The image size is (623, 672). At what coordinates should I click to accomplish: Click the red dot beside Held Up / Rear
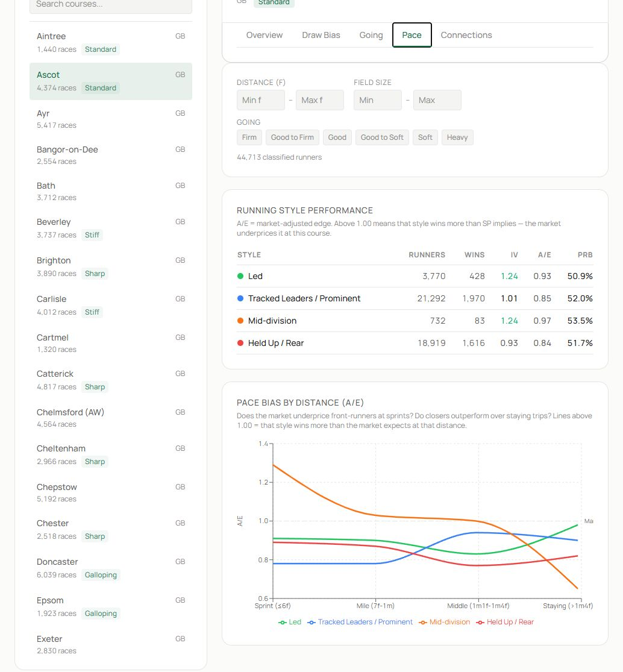click(x=240, y=343)
